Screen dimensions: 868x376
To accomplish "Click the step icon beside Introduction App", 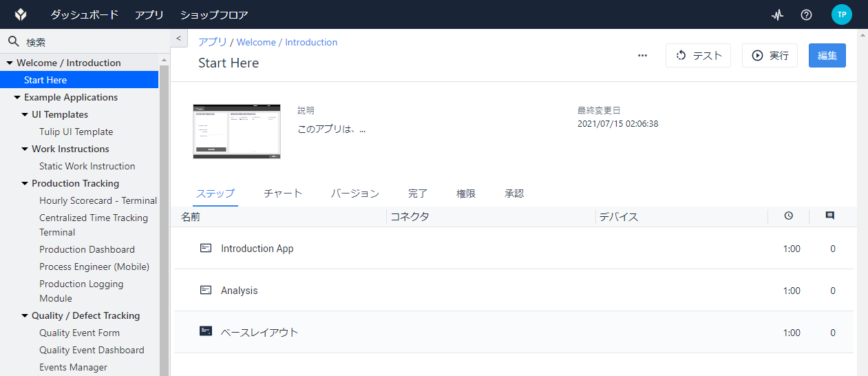I will coord(206,248).
